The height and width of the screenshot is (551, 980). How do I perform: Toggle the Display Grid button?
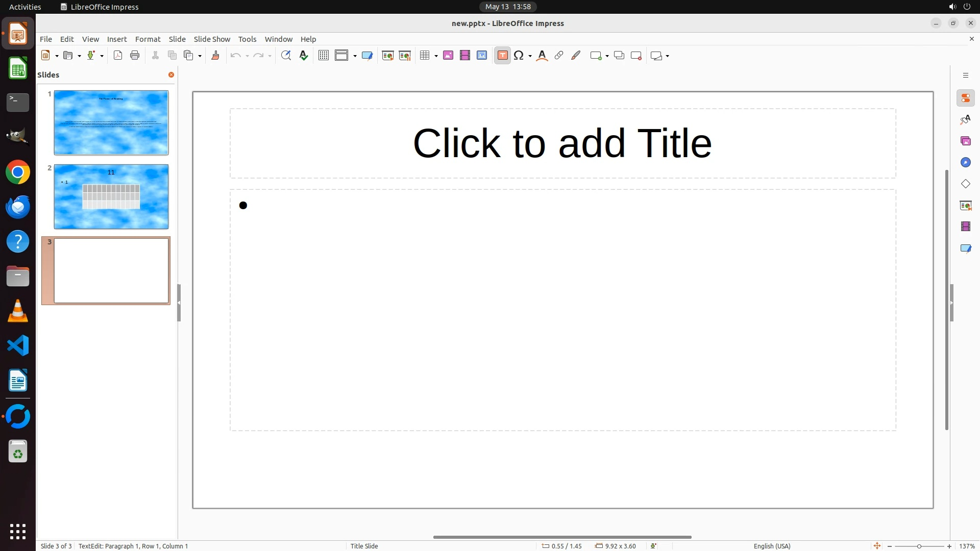coord(324,56)
